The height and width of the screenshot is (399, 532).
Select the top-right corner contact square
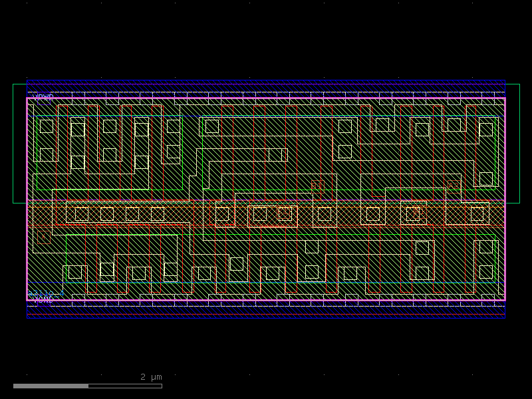(486, 130)
